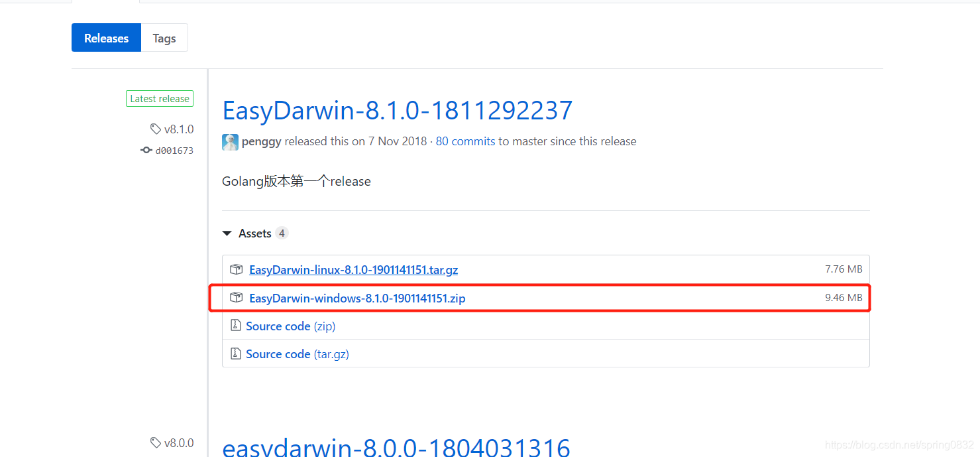Click the v8.1.0 tag icon
Screen dimensions: 980x457
(x=156, y=129)
